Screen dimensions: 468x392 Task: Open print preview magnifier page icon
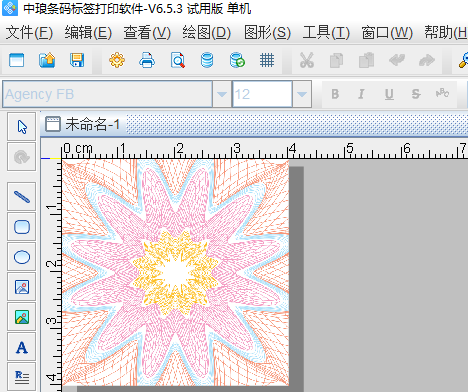coord(177,60)
